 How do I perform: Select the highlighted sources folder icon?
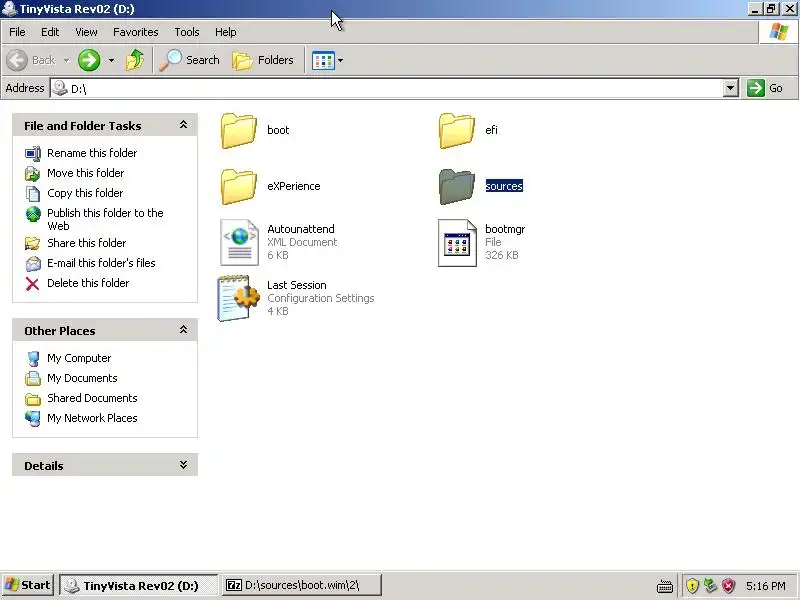(x=456, y=187)
